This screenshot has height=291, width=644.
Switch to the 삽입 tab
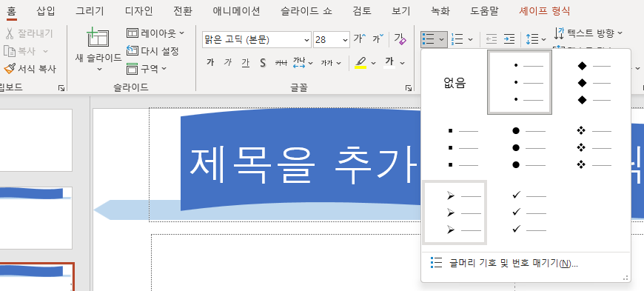click(x=46, y=11)
